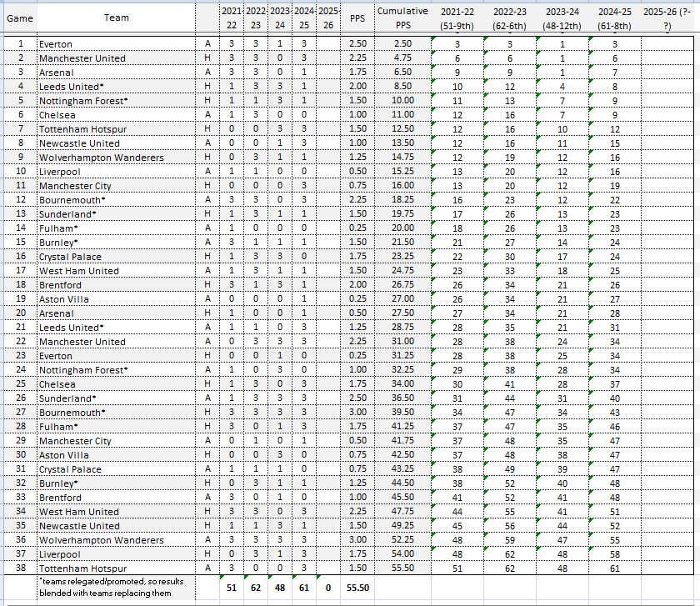Select the 2025-26 total 0 in the totals row
This screenshot has height=606, width=700.
click(328, 588)
